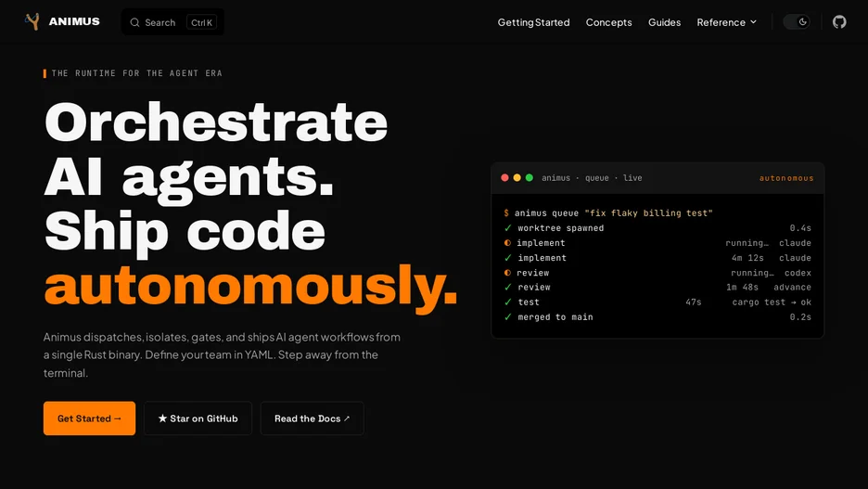Click checkmark beside implement 4m 12s row

pyautogui.click(x=507, y=258)
